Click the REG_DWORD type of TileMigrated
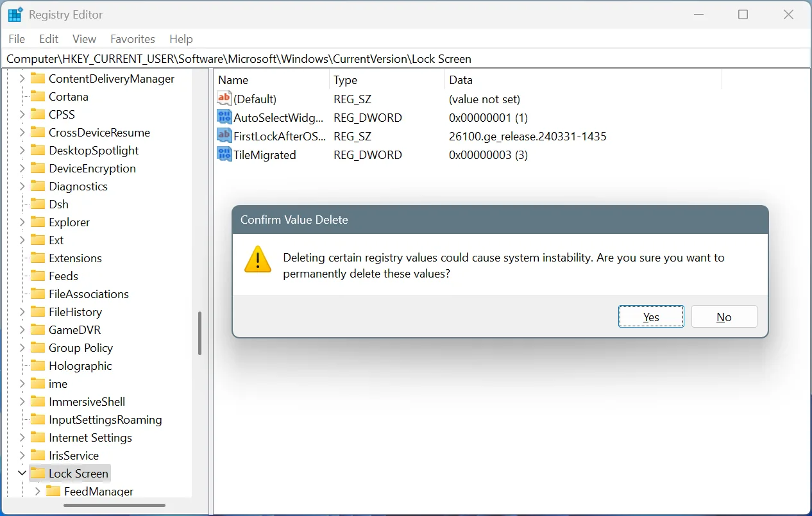 (368, 154)
